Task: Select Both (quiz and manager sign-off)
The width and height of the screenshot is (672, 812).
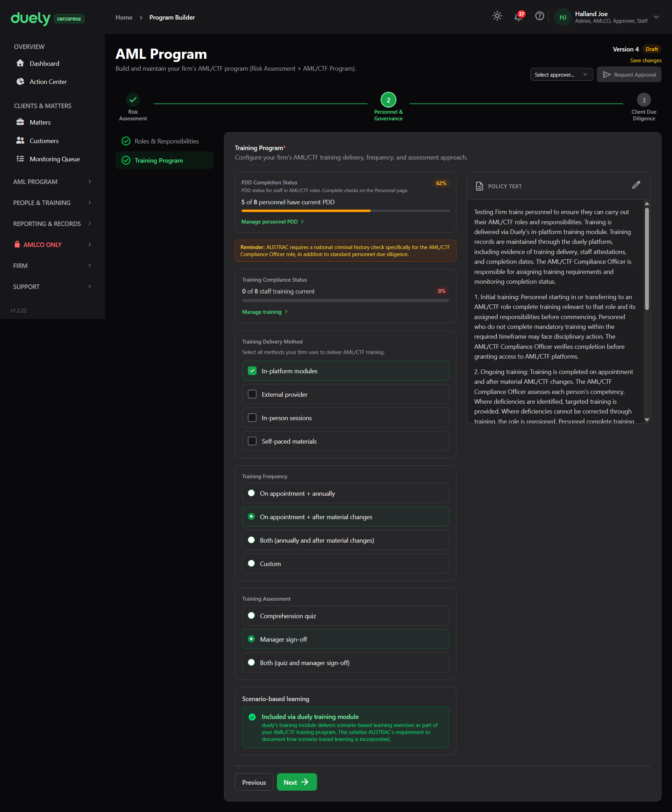Action: [x=345, y=662]
